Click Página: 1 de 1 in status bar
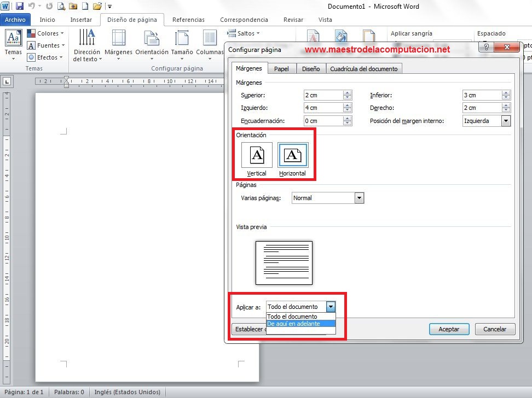 point(24,392)
